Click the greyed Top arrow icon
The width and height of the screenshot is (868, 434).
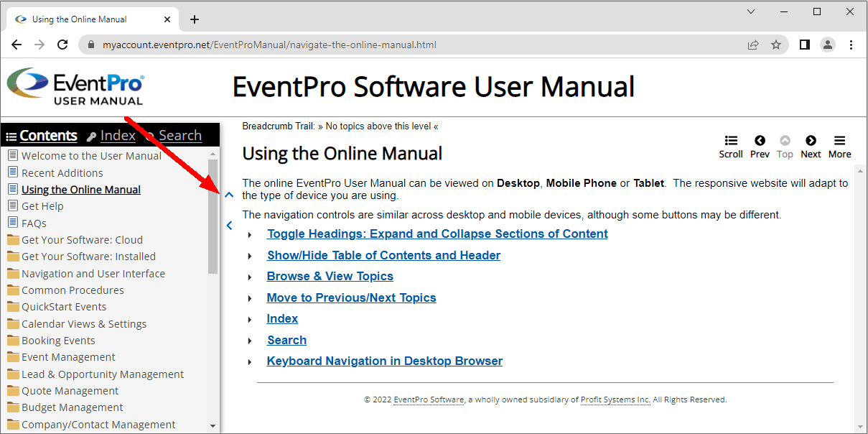pyautogui.click(x=785, y=141)
